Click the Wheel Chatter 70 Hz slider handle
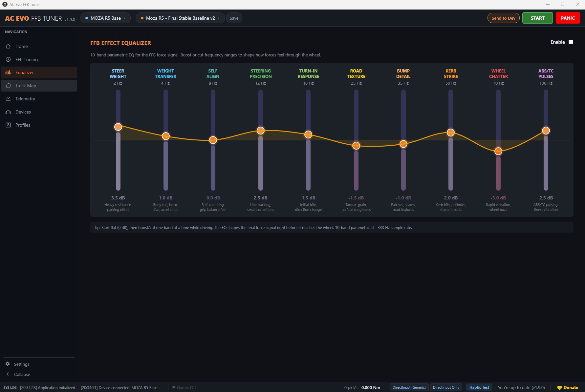Screen dimensions: 585x392 click(x=498, y=151)
